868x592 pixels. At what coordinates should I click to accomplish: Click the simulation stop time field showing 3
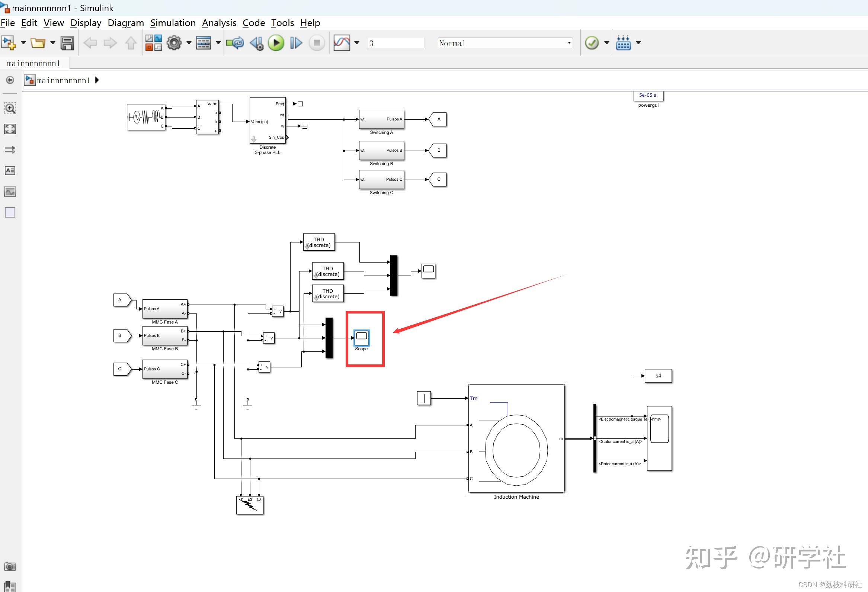coord(396,42)
